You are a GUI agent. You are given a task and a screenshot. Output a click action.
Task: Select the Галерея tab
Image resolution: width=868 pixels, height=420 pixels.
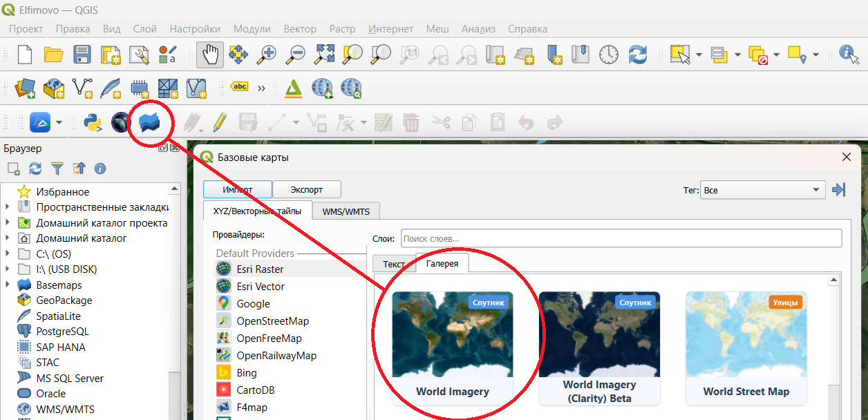[x=442, y=263]
